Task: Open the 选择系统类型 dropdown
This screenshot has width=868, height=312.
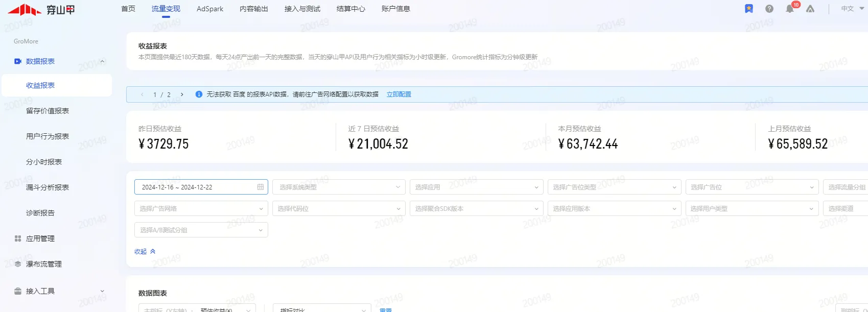Action: [x=339, y=187]
